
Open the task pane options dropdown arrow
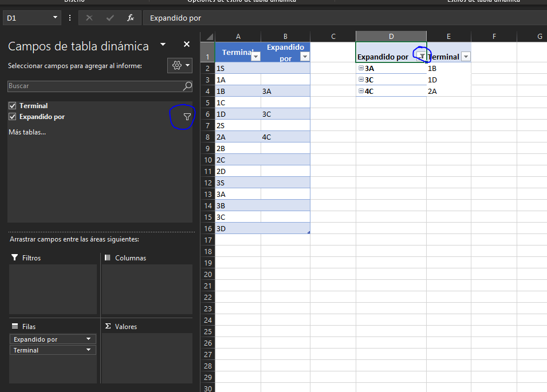pos(163,45)
